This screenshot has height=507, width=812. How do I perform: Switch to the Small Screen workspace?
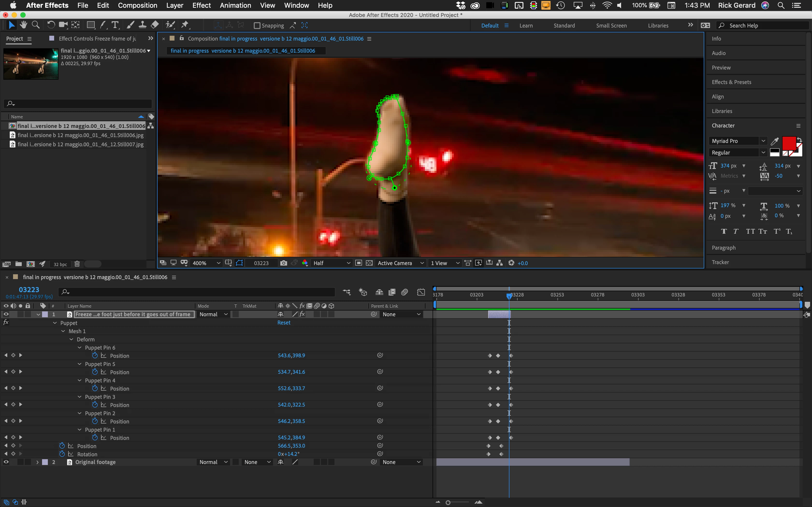point(611,26)
